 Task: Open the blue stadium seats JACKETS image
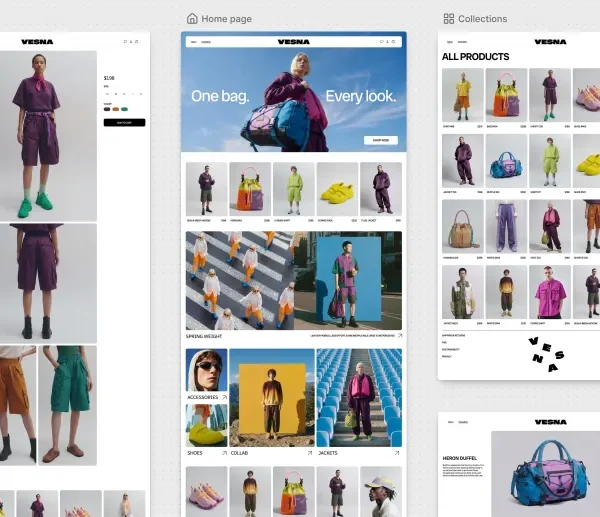359,398
